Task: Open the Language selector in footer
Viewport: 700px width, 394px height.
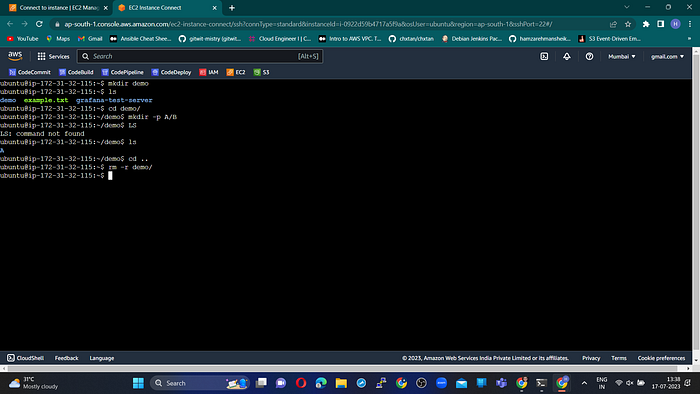Action: [x=102, y=358]
